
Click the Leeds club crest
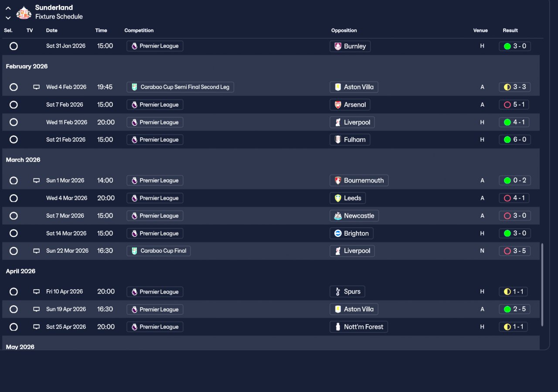tap(337, 198)
